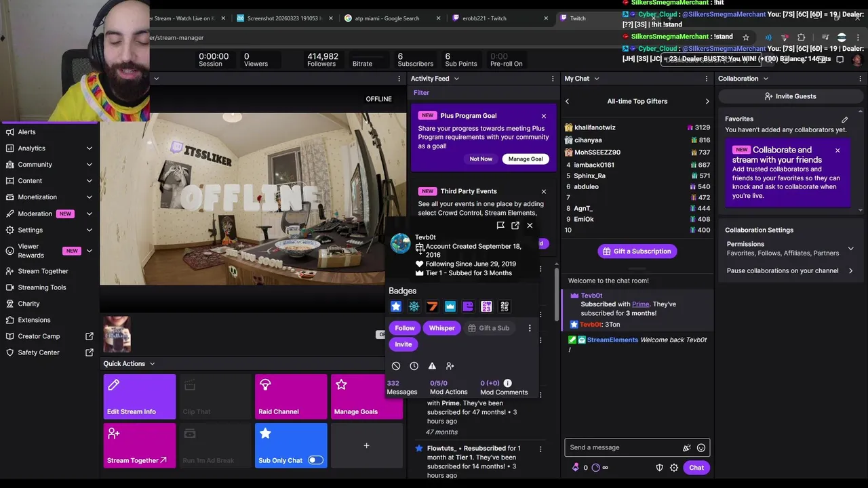This screenshot has width=868, height=488.
Task: Click the snowflake badge in Badges
Action: click(x=414, y=306)
